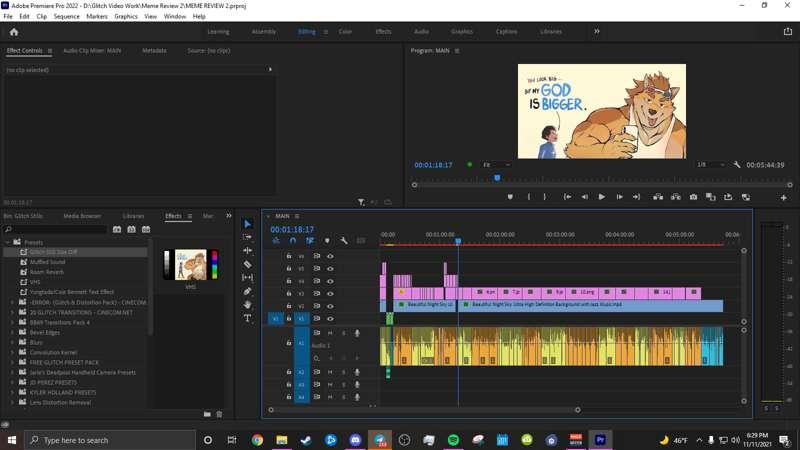Open the File menu
800x450 pixels.
click(x=8, y=16)
